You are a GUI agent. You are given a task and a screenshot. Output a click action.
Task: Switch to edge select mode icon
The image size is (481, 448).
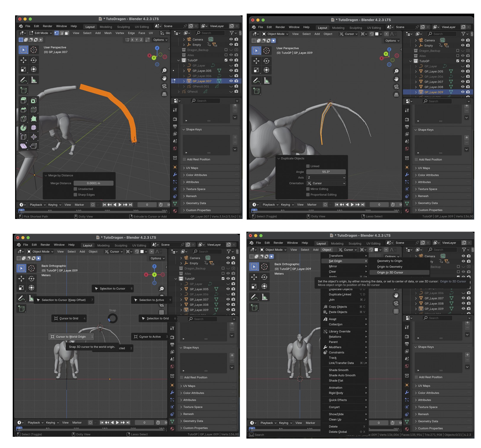click(62, 33)
